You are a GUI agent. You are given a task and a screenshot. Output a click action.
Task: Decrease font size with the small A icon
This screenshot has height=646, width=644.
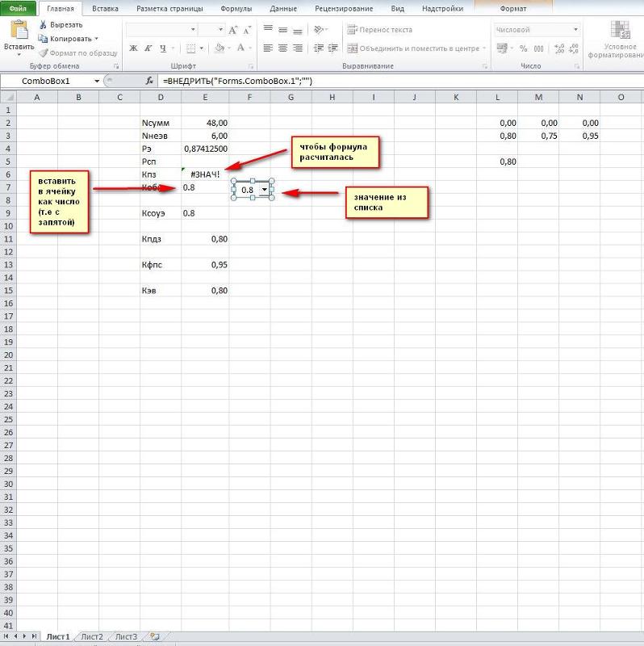[x=247, y=30]
